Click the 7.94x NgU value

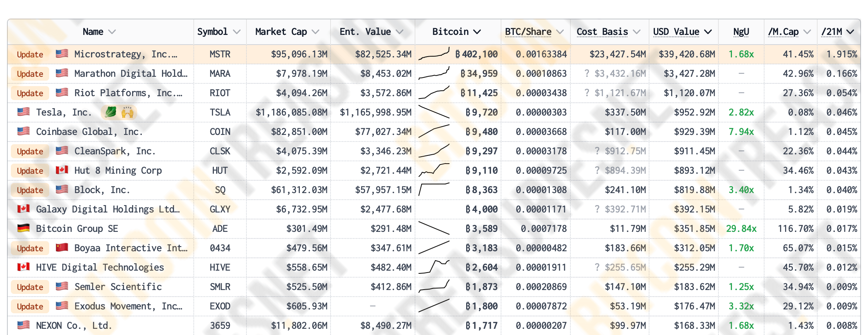click(741, 132)
